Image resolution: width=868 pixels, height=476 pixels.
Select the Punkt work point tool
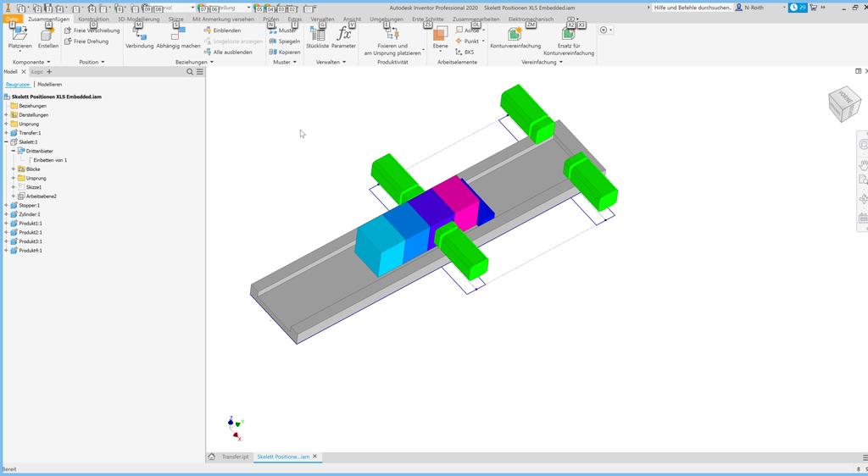[x=467, y=42]
